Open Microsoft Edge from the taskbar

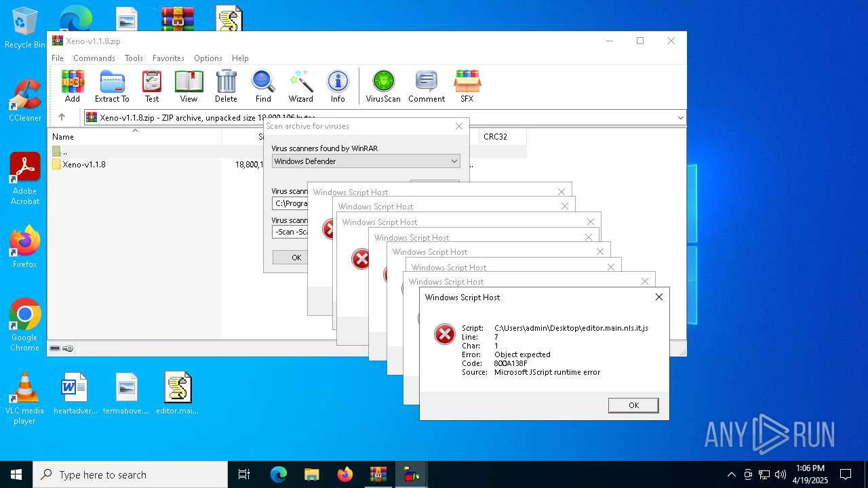click(279, 474)
